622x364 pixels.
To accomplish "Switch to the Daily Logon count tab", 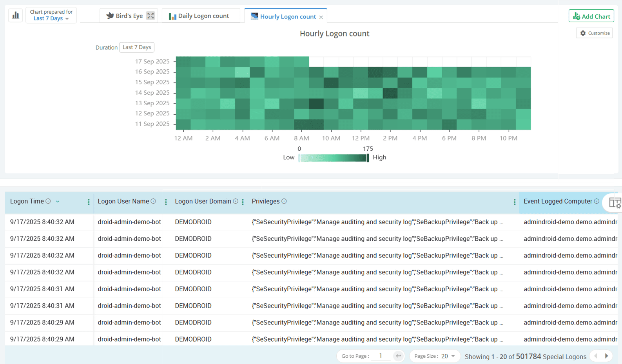I will click(199, 16).
